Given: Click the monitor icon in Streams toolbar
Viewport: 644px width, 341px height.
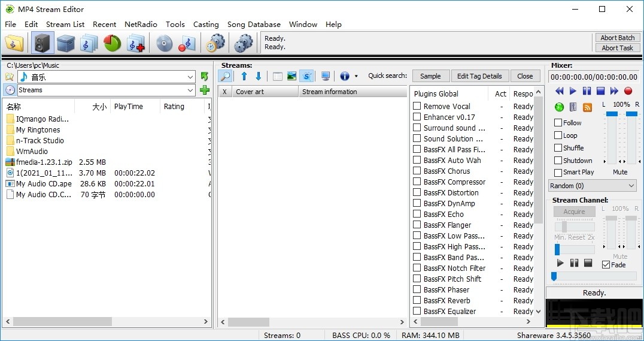Looking at the screenshot, I should pos(326,76).
